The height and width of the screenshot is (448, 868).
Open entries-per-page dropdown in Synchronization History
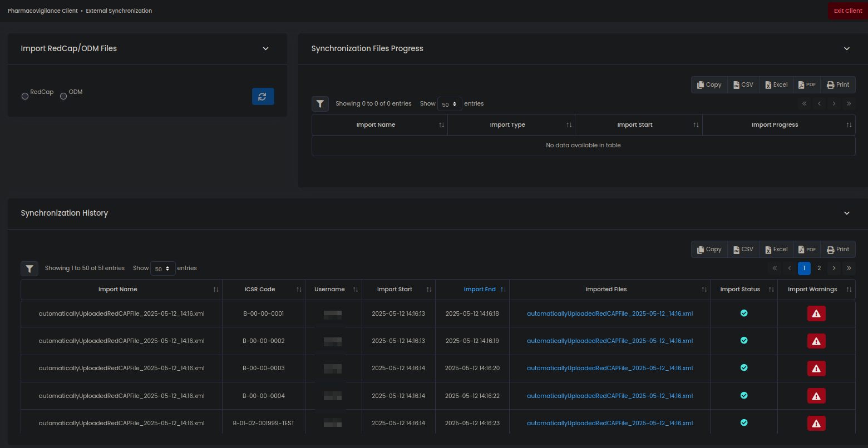162,268
